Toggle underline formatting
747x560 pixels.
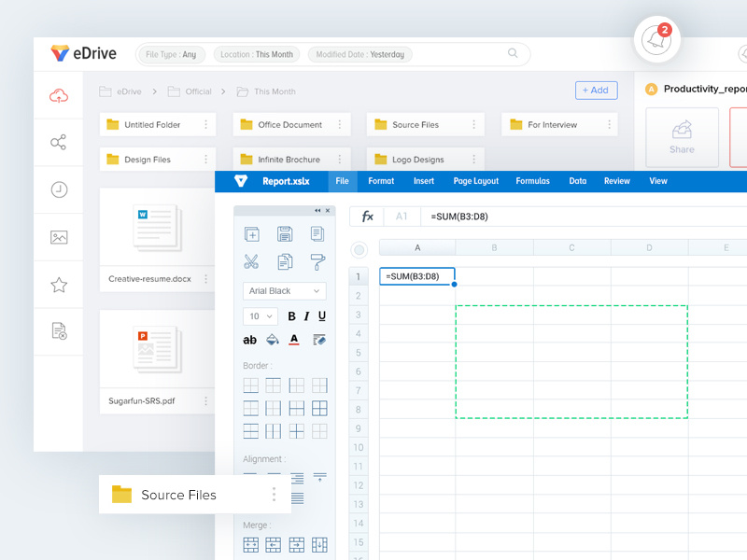(321, 316)
